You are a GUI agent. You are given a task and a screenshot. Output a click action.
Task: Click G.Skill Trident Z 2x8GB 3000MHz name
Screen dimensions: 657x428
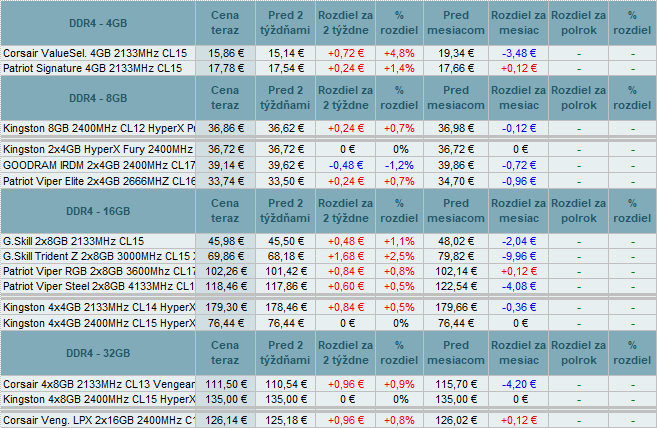99,256
